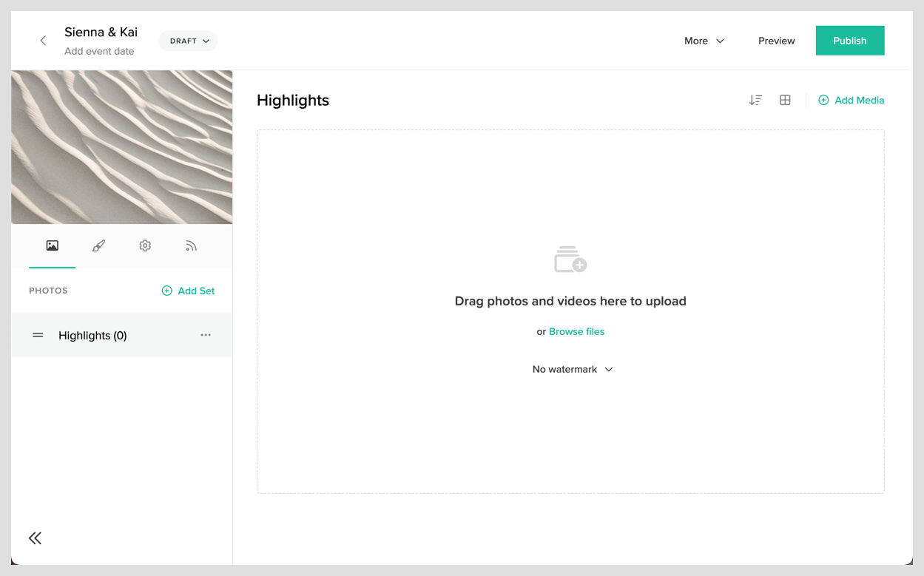The image size is (924, 576).
Task: Open the Highlights set options ellipsis
Action: coord(206,335)
